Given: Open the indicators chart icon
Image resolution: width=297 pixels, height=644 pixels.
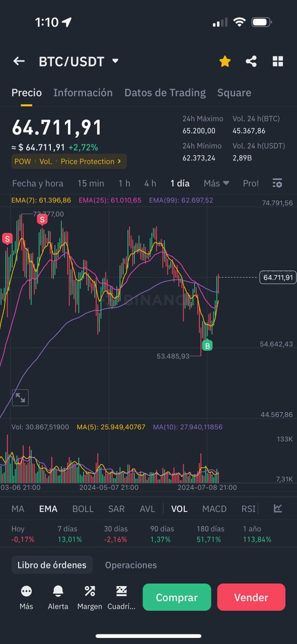Looking at the screenshot, I should (x=278, y=508).
